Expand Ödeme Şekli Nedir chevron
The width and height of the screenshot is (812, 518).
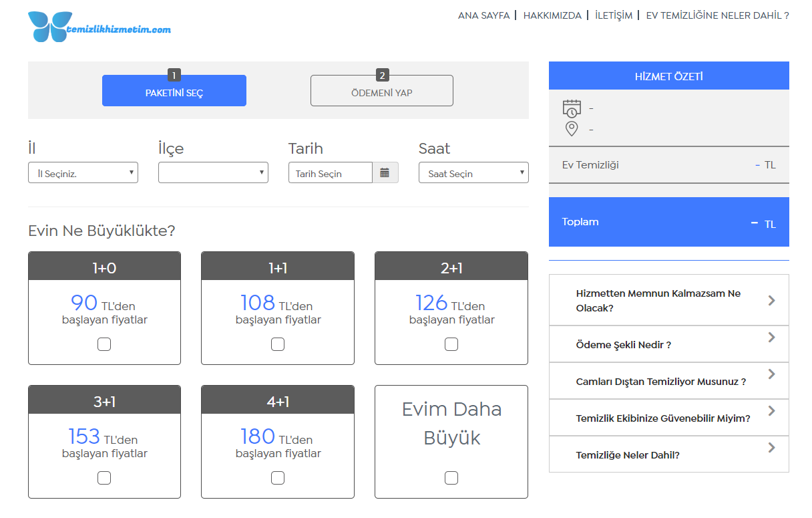(771, 337)
